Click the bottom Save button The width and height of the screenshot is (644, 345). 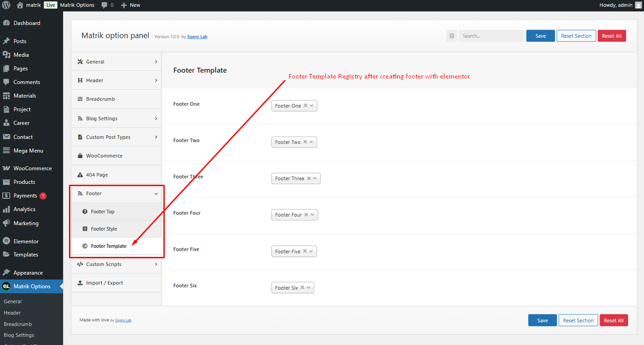(x=542, y=320)
